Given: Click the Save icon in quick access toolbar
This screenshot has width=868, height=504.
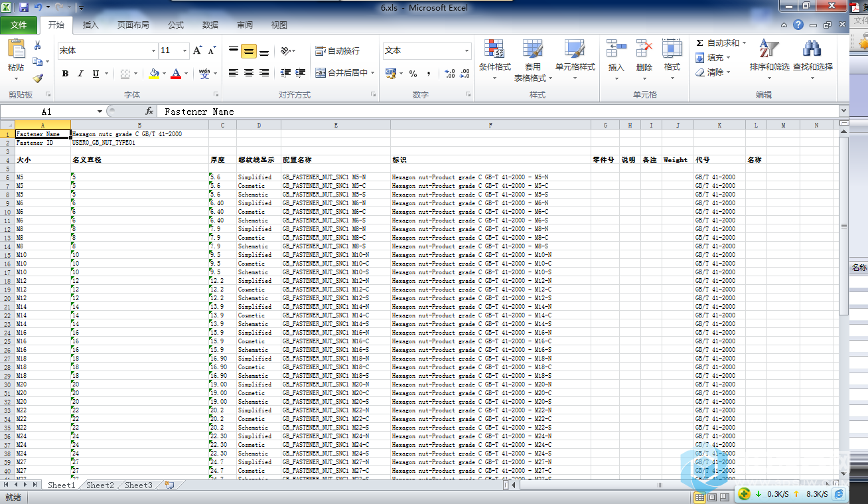Looking at the screenshot, I should [24, 7].
